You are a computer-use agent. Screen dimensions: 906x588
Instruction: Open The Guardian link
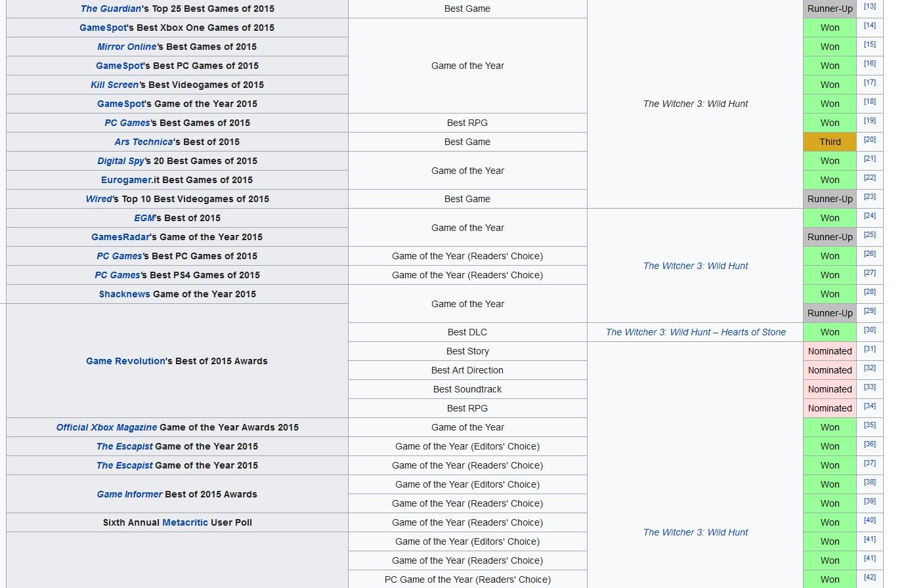point(111,9)
